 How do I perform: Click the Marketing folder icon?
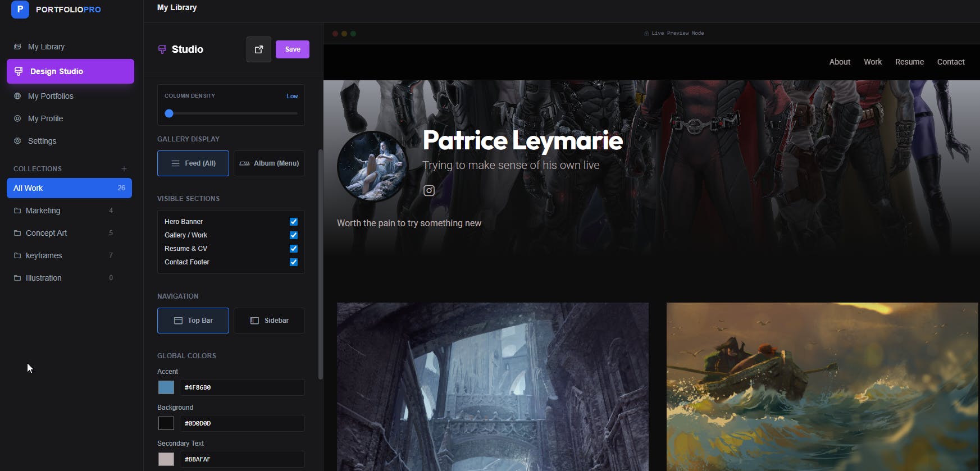[x=17, y=211]
